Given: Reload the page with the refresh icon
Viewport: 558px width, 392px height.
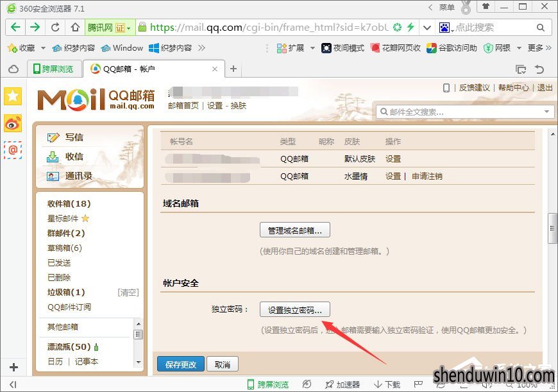Looking at the screenshot, I should [55, 27].
